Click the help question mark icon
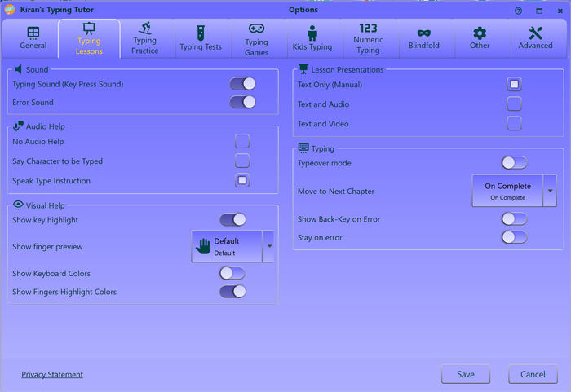571x392 pixels. point(518,11)
